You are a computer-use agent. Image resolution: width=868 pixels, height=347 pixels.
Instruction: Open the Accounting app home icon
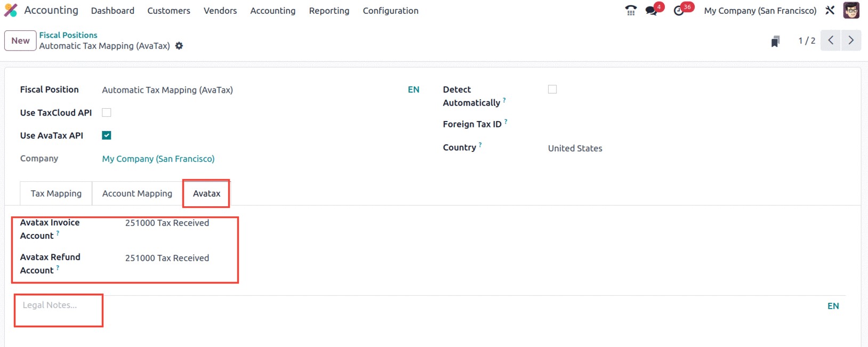pyautogui.click(x=11, y=10)
